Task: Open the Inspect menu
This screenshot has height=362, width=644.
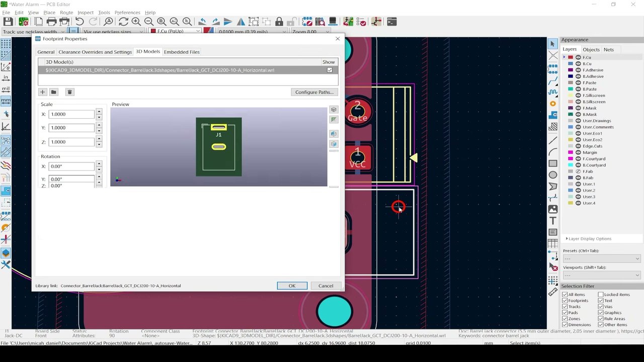Action: click(86, 12)
